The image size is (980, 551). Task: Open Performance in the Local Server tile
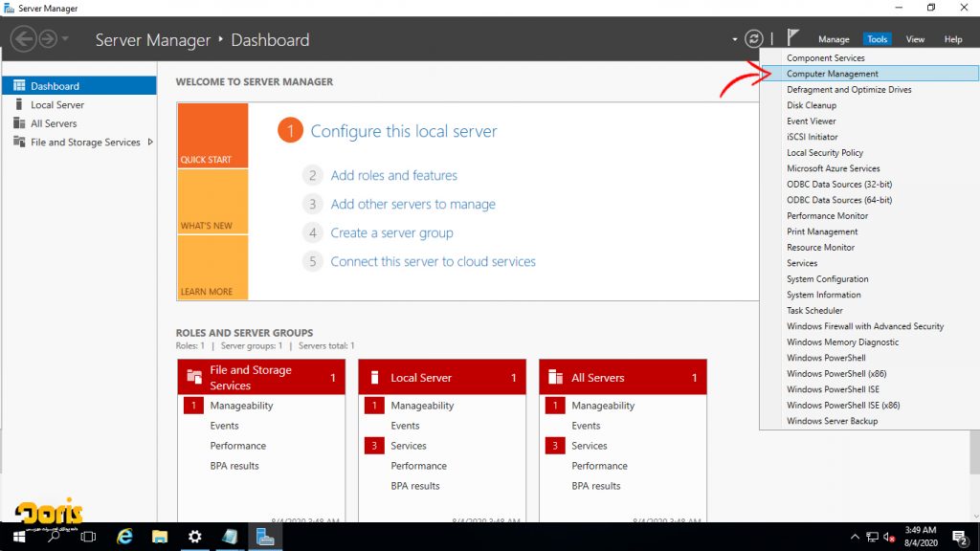point(419,466)
